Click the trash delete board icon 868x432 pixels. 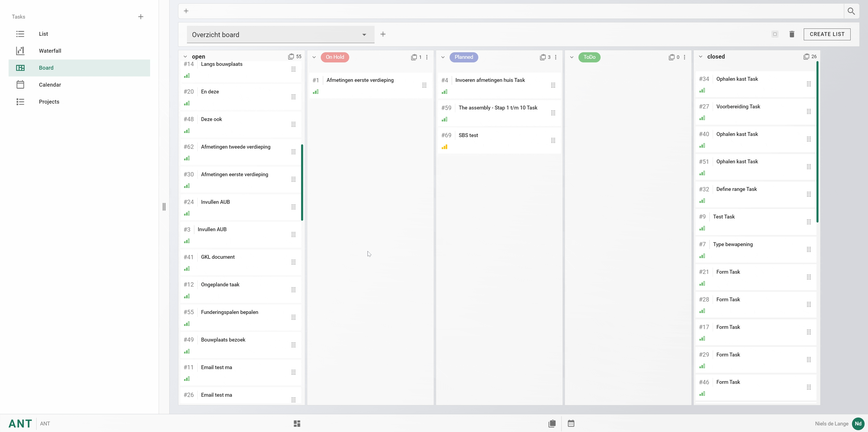(792, 34)
